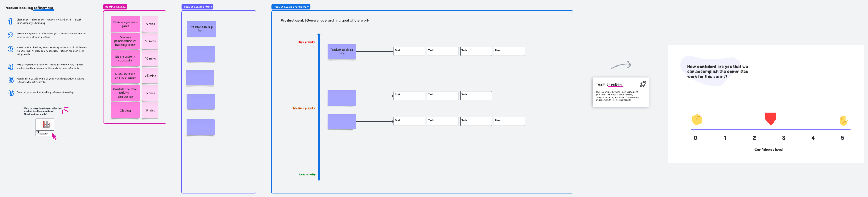
Task: Click the curved gray arrow above Team check-in
Action: pos(621,65)
